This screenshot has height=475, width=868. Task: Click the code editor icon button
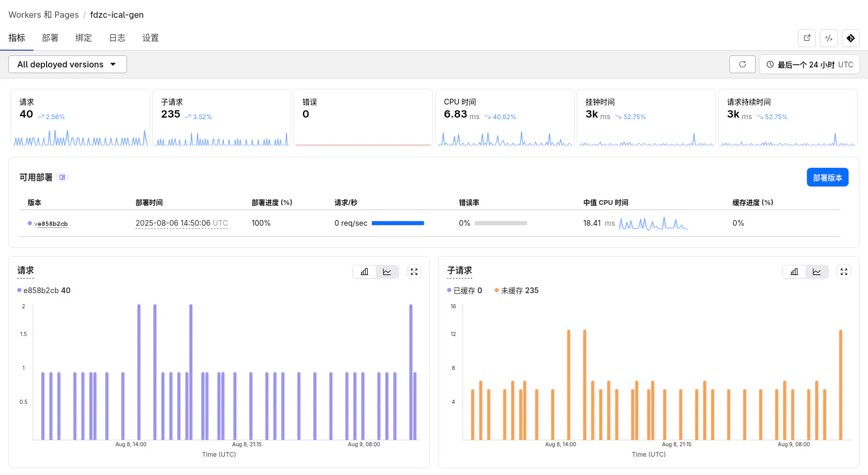(x=829, y=38)
